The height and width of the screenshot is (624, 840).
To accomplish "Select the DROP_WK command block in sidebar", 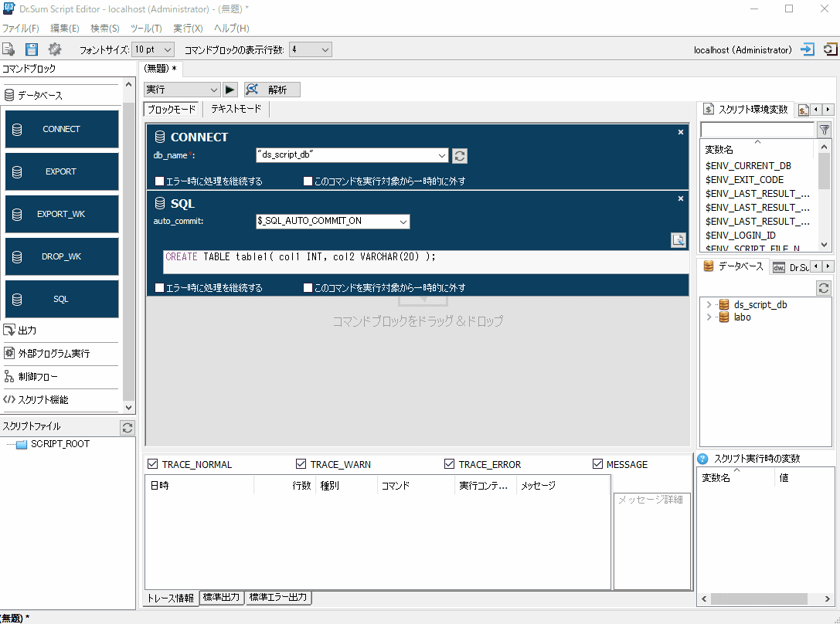I will click(x=62, y=256).
